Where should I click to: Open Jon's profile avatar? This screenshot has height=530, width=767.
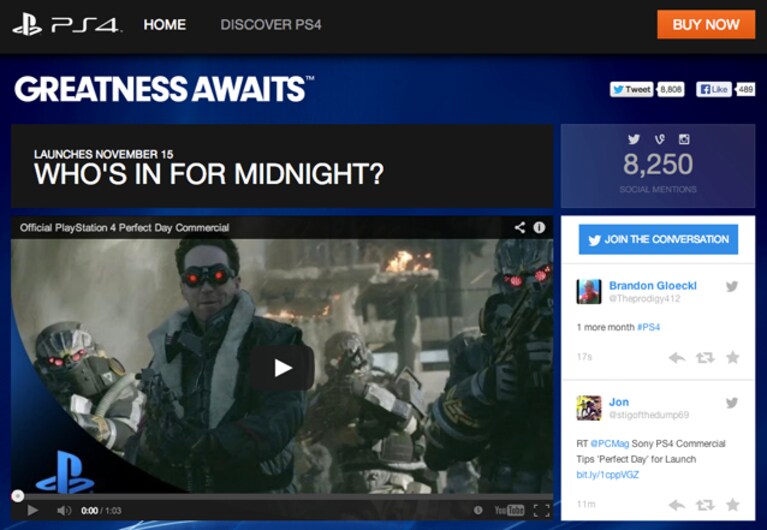[x=589, y=408]
